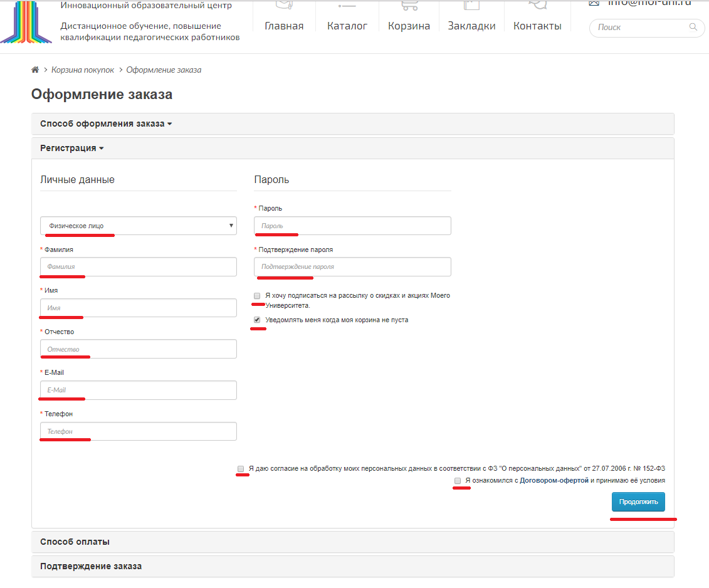This screenshot has height=588, width=709.
Task: Uncheck cart notification checkbox
Action: (257, 320)
